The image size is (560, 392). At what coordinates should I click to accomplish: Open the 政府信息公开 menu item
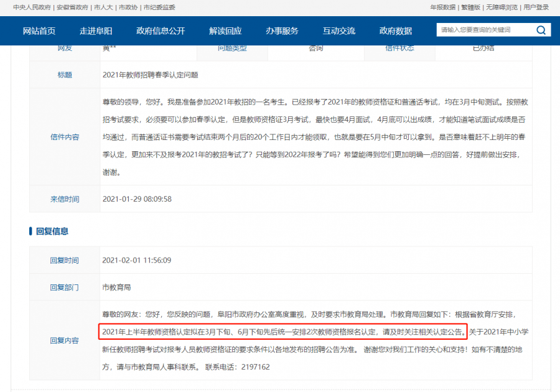tap(161, 31)
